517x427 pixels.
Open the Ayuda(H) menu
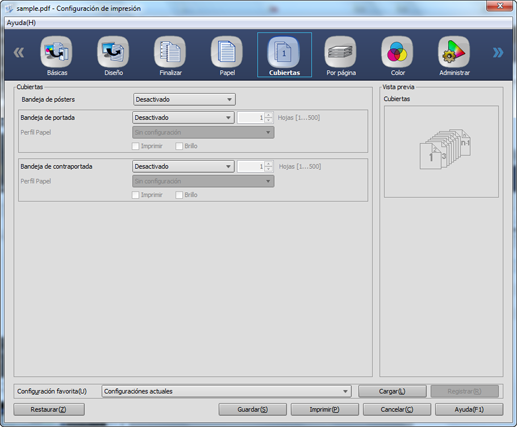coord(21,23)
